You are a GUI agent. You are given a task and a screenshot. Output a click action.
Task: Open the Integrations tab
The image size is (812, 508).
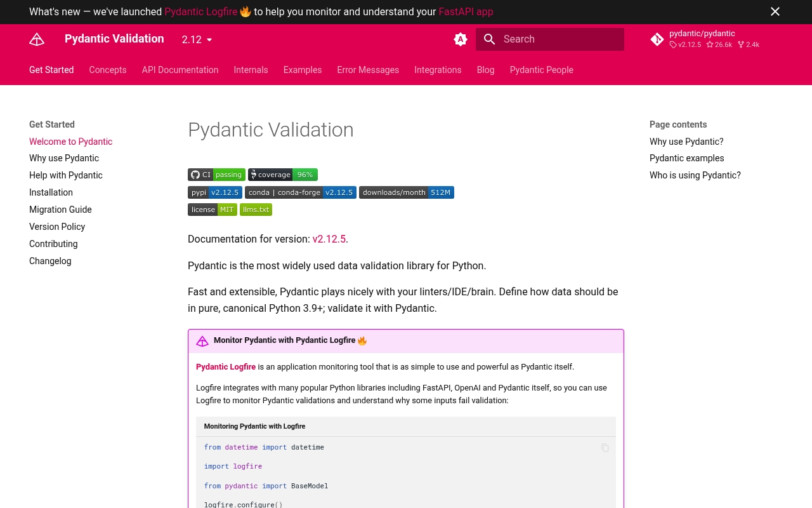point(438,70)
